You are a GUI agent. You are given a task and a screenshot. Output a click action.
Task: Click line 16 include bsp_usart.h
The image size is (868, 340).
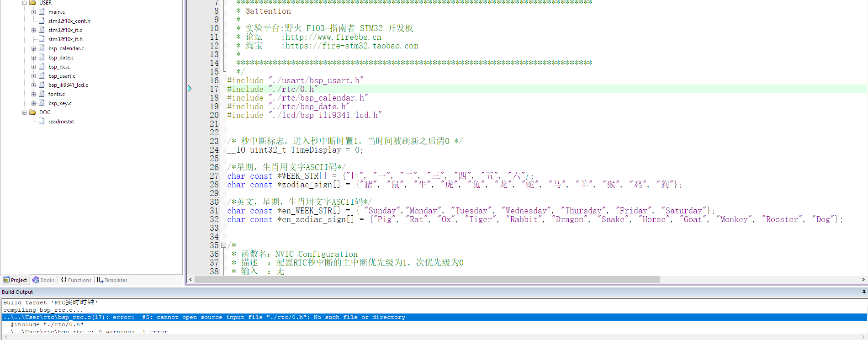click(x=295, y=80)
